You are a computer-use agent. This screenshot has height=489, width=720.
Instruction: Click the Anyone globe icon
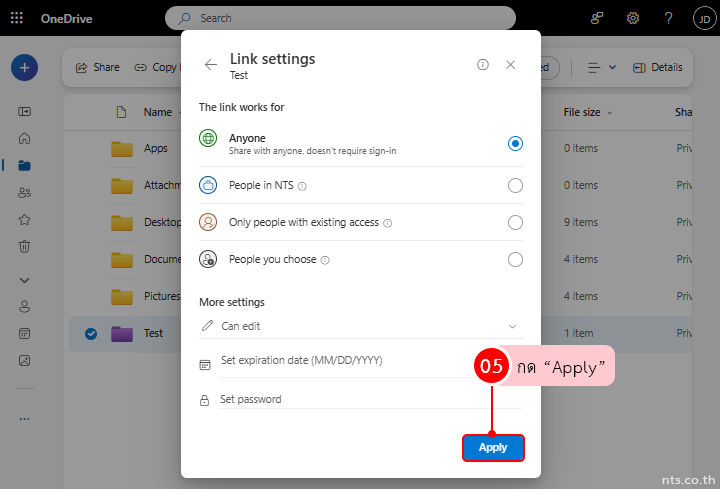[x=208, y=138]
